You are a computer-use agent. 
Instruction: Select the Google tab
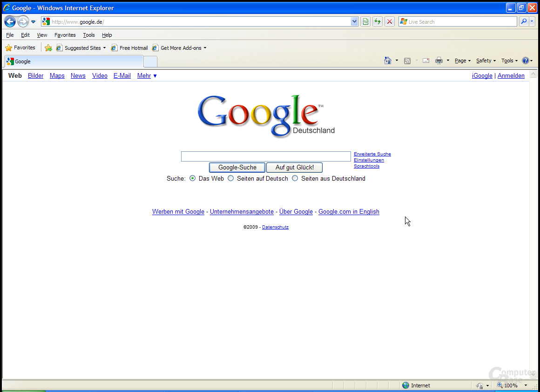(x=74, y=61)
